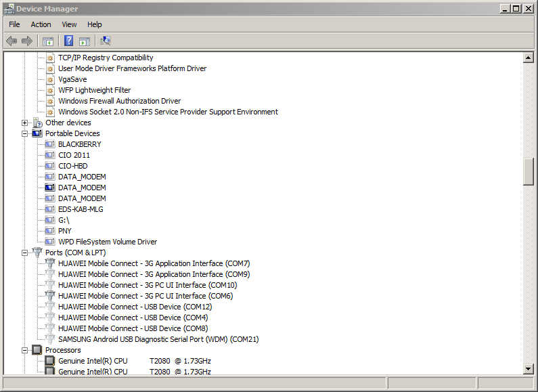Select User Mode Driver Frameworks Platform Driver
Viewport: 538px width, 392px height.
point(133,68)
